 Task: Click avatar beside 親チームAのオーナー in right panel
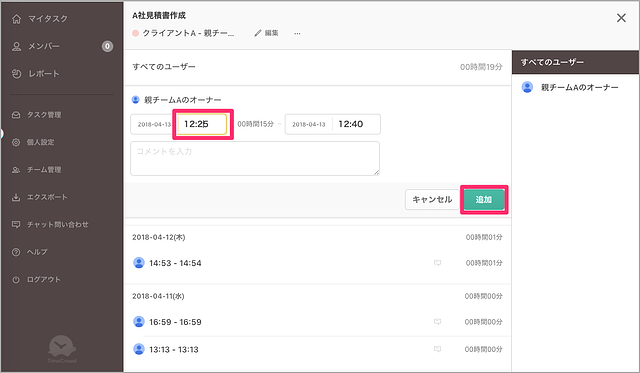tap(527, 87)
